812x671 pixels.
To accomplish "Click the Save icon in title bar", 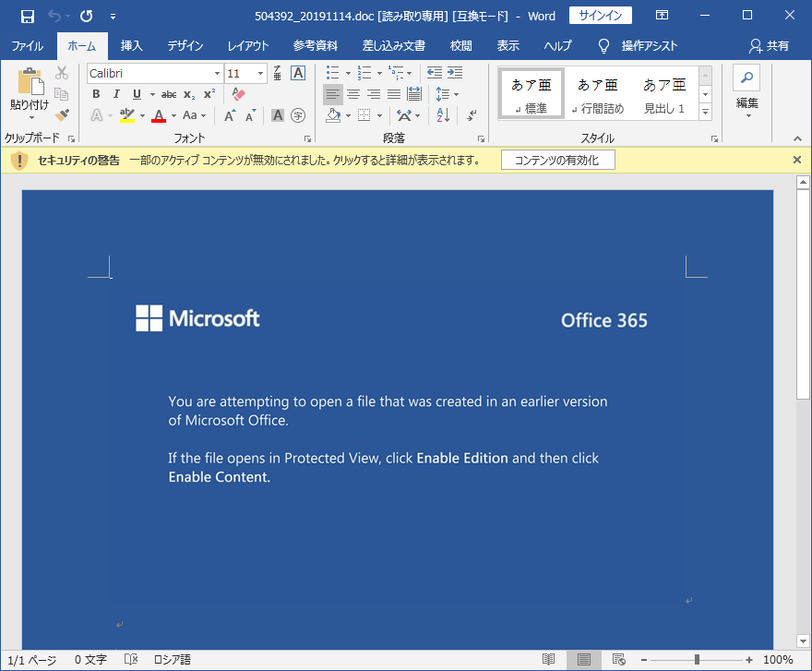I will click(28, 16).
